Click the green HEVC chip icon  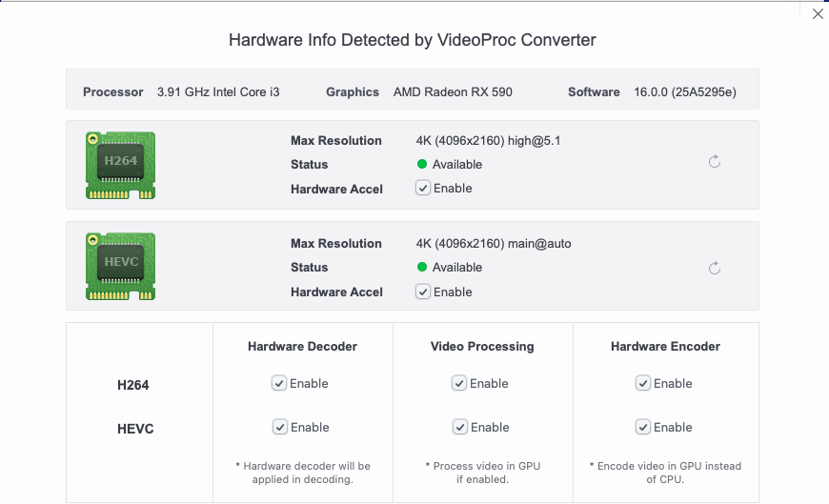pos(121,267)
